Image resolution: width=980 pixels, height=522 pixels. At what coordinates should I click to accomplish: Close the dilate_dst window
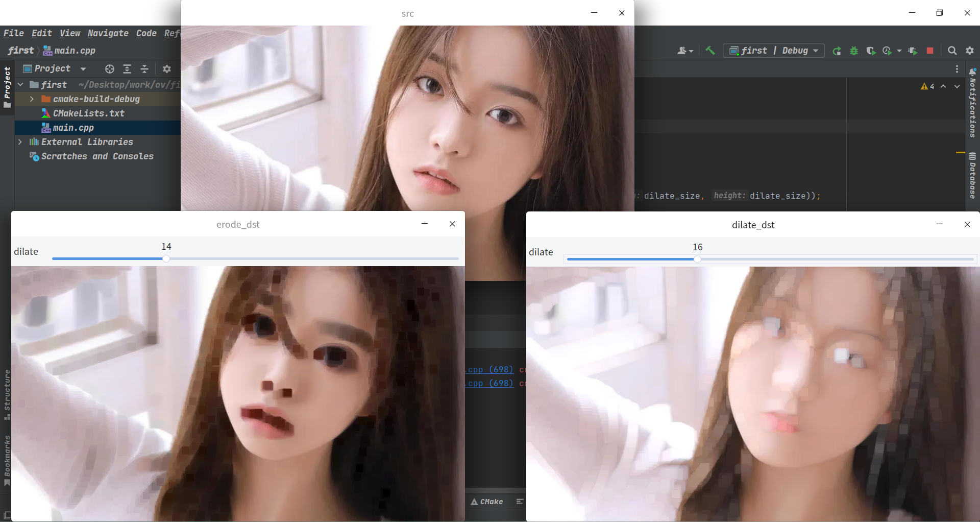pos(967,224)
